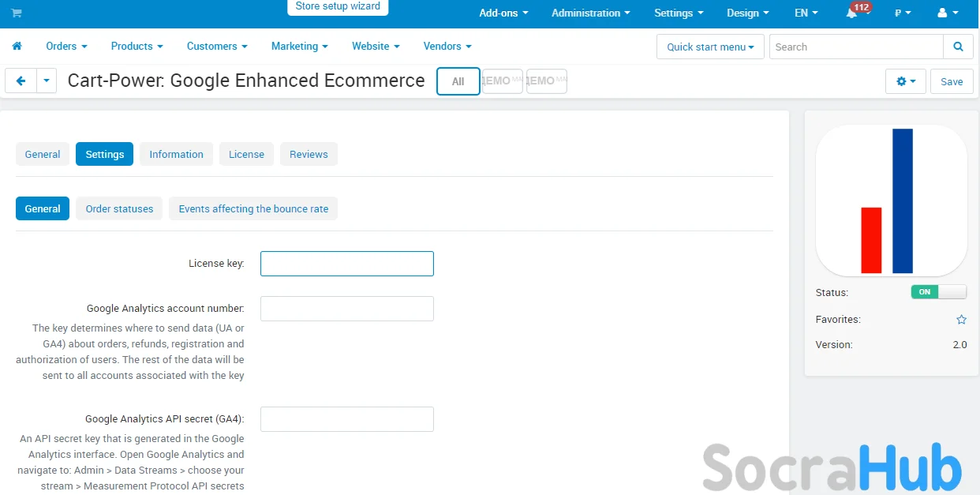Open the Reviews tab
Image resolution: width=980 pixels, height=495 pixels.
[309, 154]
